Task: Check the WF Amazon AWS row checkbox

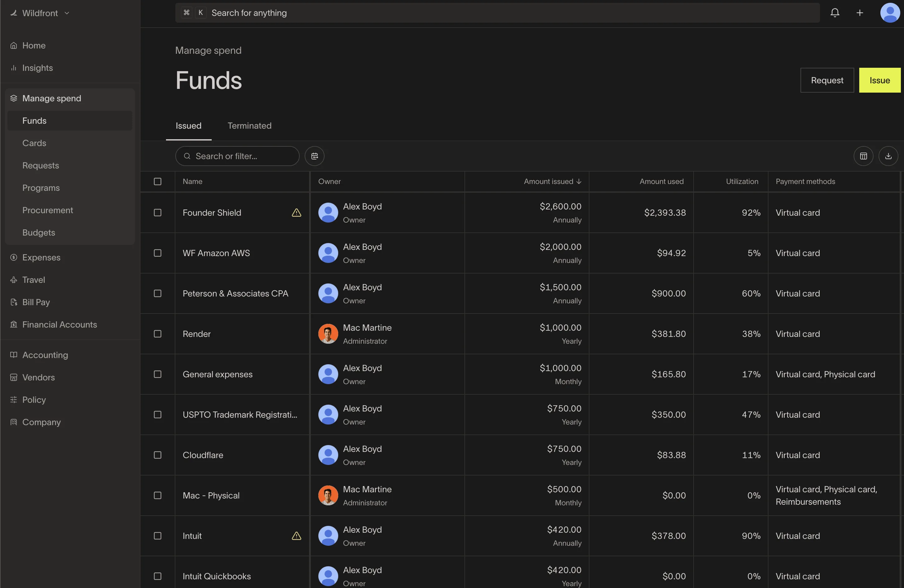Action: [158, 253]
